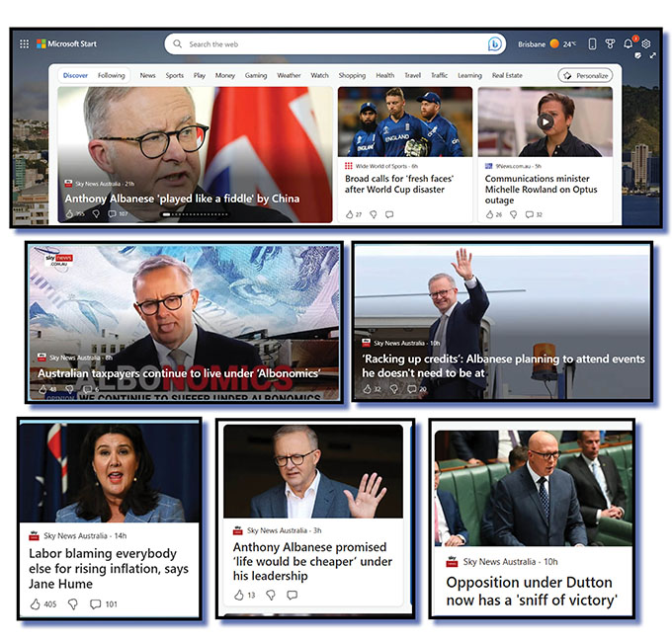
Task: Click the rewards trophy icon
Action: 610,43
